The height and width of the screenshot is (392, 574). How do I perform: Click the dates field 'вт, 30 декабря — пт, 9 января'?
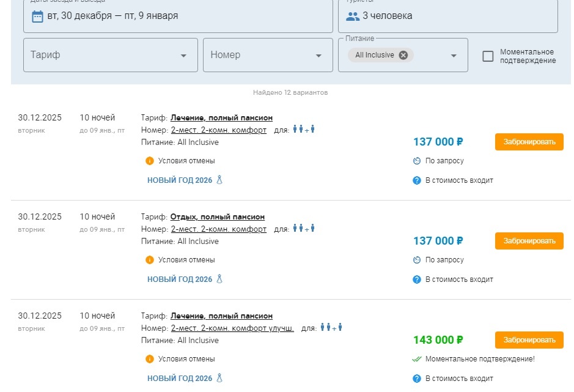pos(112,16)
